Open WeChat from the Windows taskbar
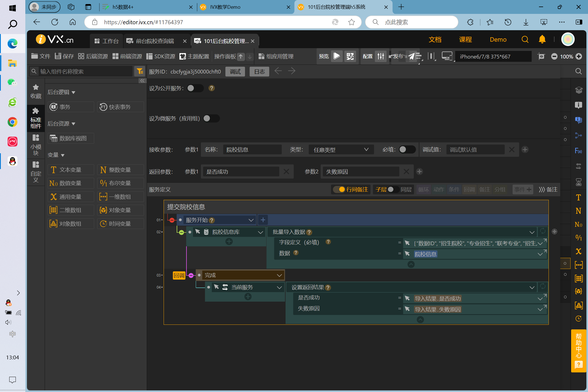 (x=12, y=82)
